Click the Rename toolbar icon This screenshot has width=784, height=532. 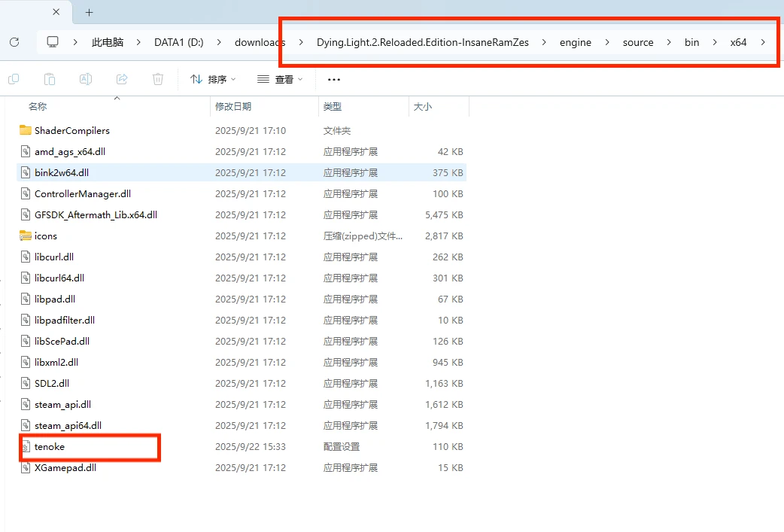tap(86, 79)
